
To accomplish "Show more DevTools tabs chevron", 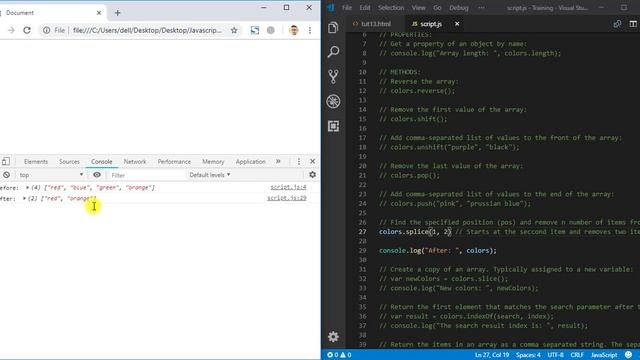I will click(x=278, y=161).
